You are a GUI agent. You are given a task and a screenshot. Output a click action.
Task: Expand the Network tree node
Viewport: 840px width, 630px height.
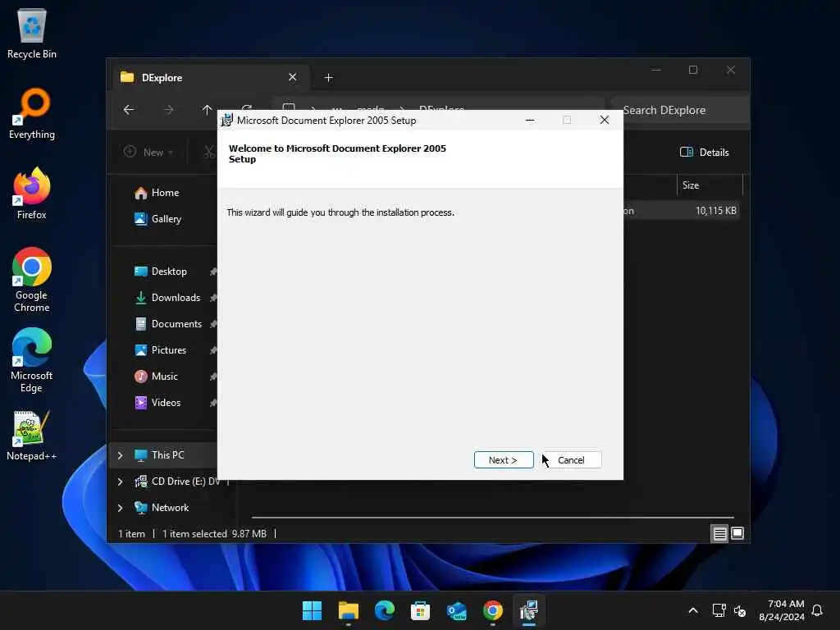(120, 508)
